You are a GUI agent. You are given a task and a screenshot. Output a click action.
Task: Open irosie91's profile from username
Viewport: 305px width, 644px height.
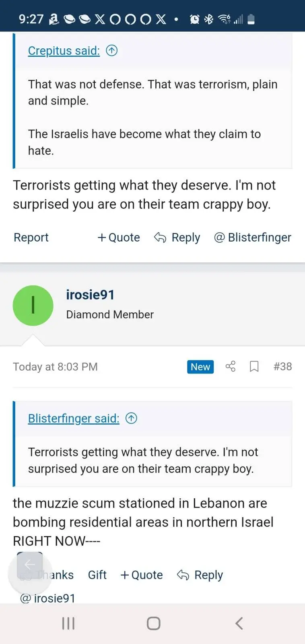point(90,295)
